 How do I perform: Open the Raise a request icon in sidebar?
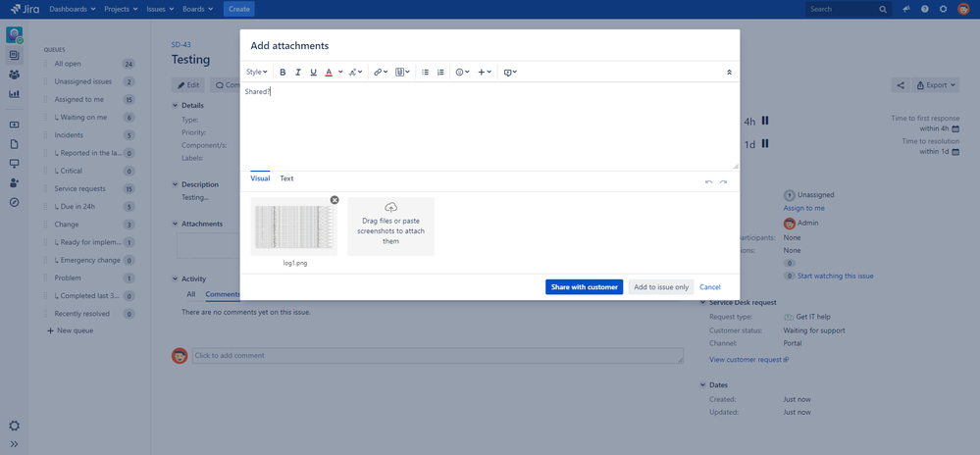14,125
